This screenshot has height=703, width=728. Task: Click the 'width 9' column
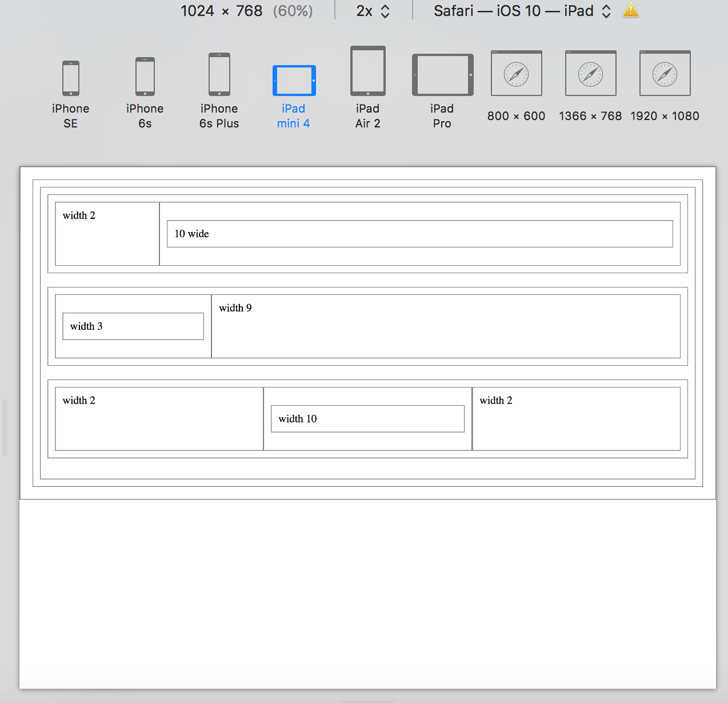click(445, 326)
